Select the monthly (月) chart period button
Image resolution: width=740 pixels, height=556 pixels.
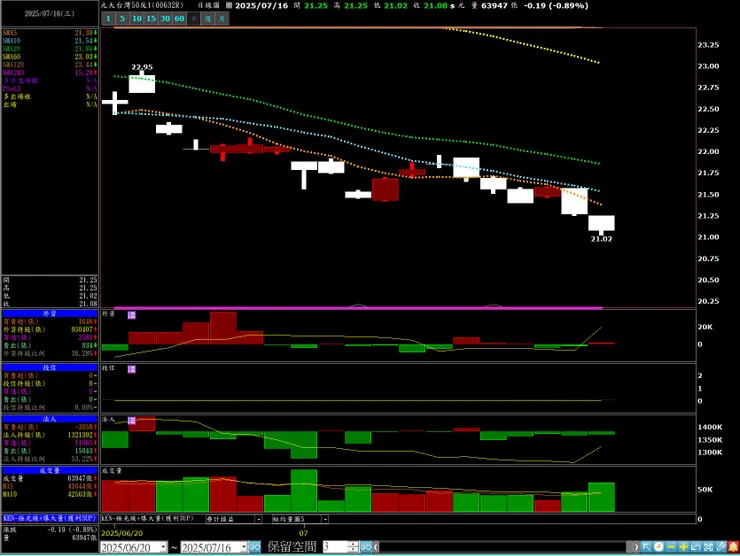(x=222, y=18)
